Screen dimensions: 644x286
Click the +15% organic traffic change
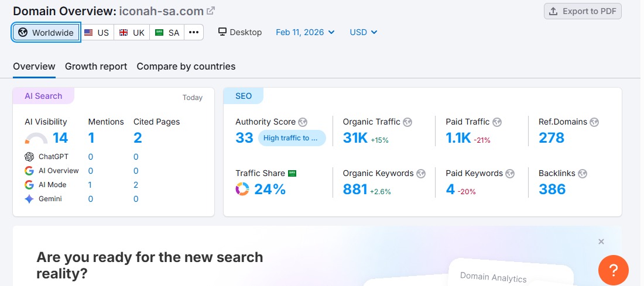pos(379,140)
